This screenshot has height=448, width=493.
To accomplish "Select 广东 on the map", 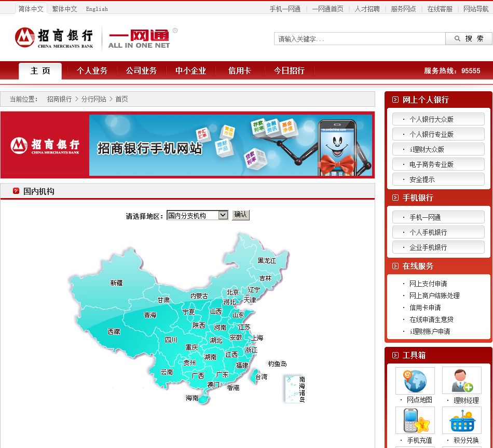I will pyautogui.click(x=222, y=375).
